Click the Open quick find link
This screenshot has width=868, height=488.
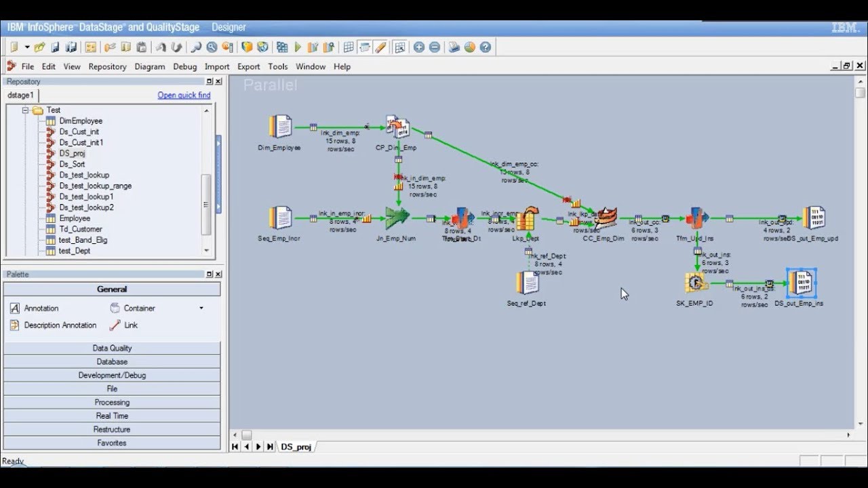tap(184, 96)
